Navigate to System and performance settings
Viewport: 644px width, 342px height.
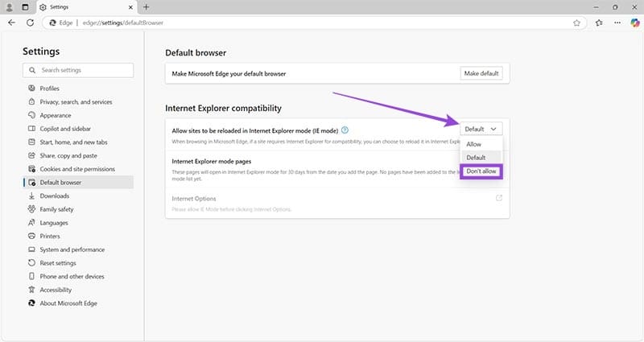72,249
